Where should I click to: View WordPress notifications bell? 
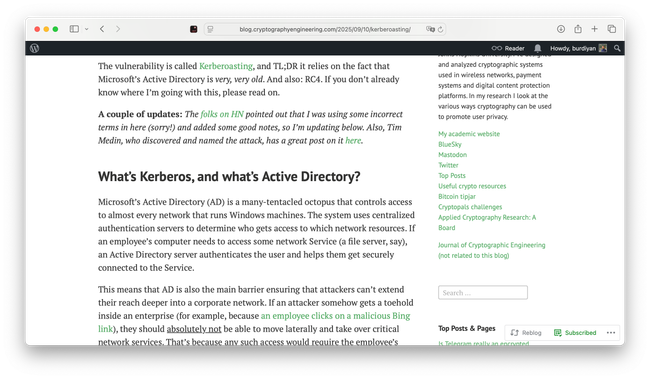(x=538, y=48)
